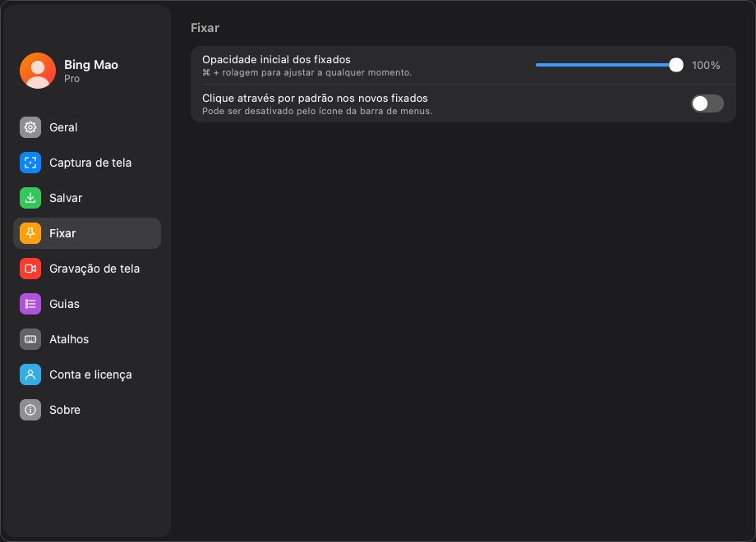
Task: Click the "Clique através por padrão nos novos fixados" label
Action: point(315,99)
